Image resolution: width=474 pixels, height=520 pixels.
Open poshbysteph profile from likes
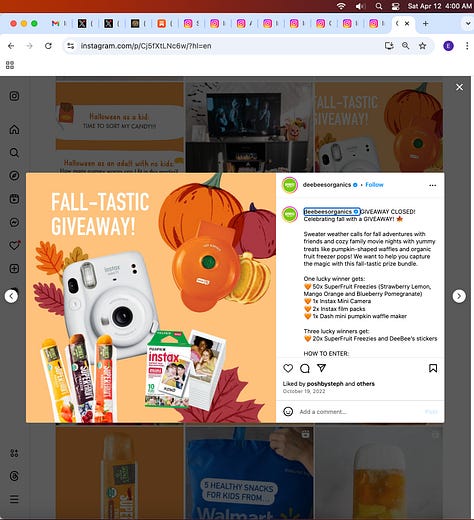[325, 384]
